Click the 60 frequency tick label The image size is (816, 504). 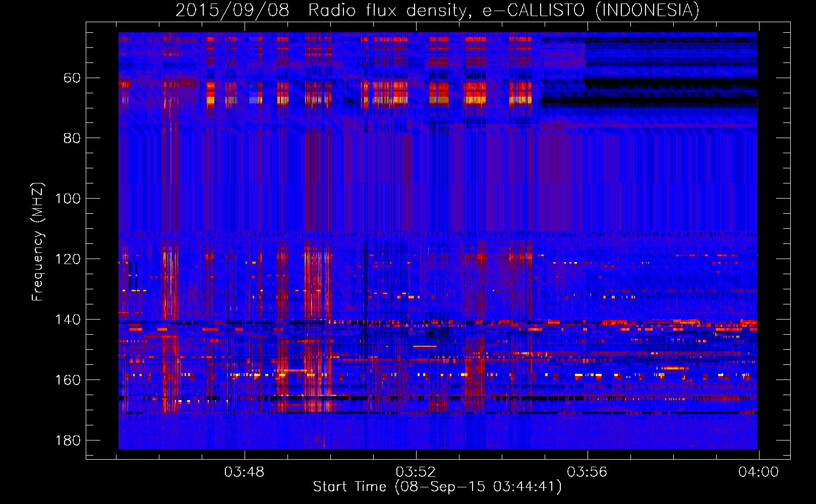point(72,78)
